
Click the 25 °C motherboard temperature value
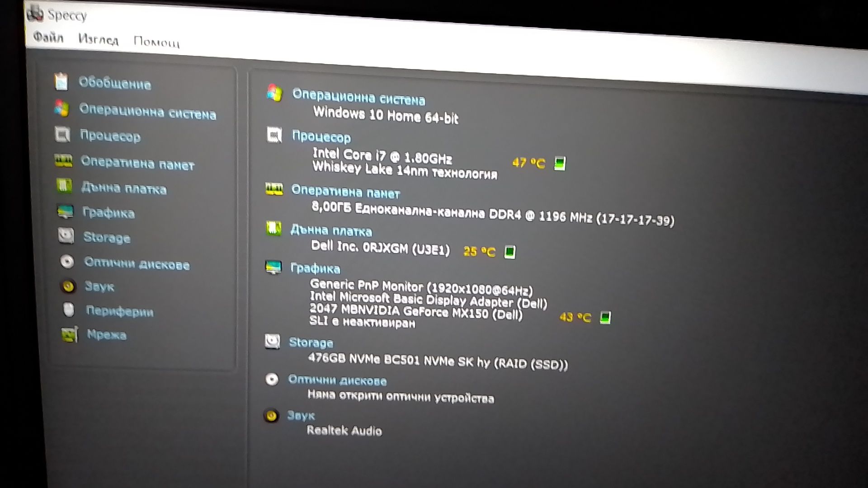[x=479, y=251]
